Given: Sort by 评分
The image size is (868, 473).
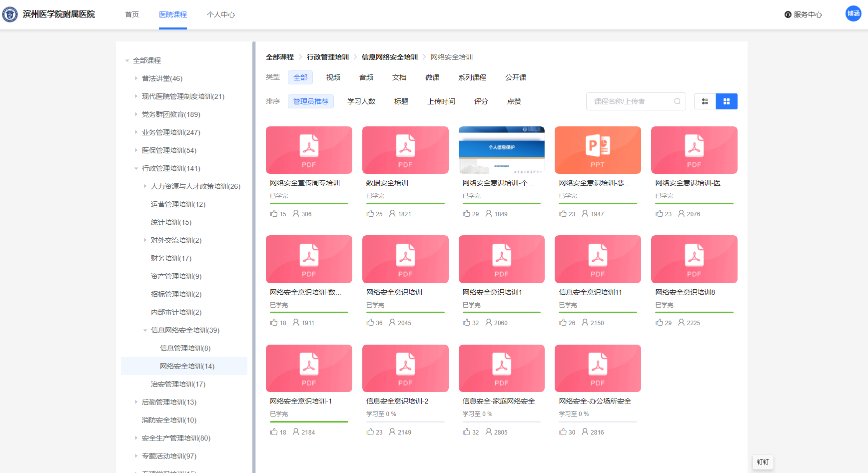Looking at the screenshot, I should (481, 101).
